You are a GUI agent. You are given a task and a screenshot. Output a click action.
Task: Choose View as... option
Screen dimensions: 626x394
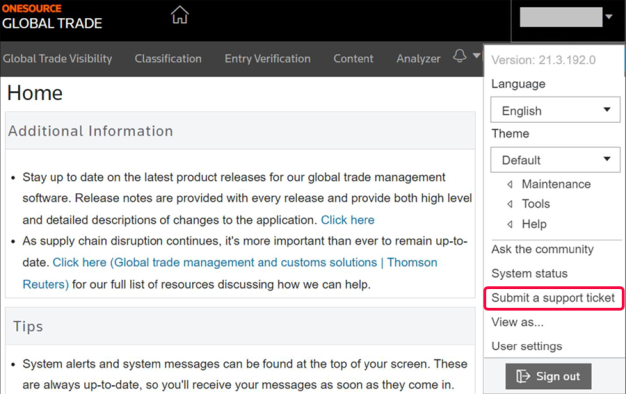coord(517,322)
